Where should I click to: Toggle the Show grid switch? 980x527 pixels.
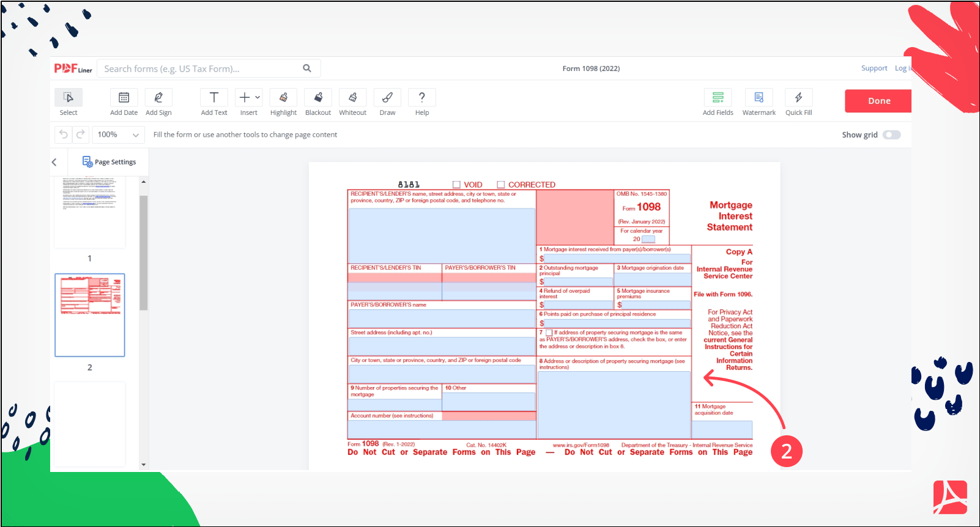click(x=891, y=135)
